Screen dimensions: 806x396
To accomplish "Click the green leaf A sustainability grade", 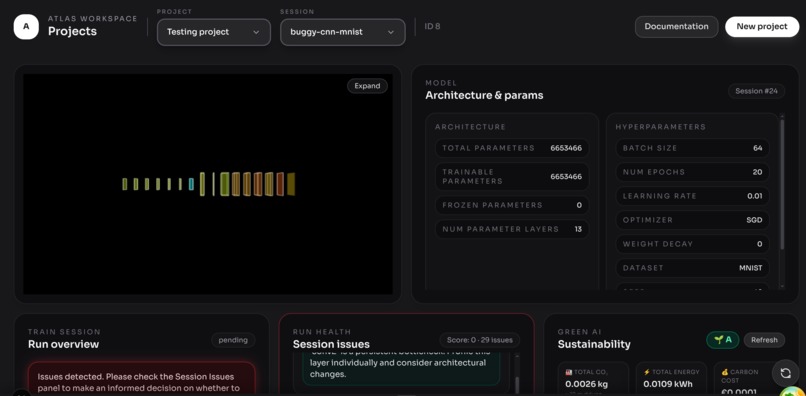I will [x=723, y=340].
